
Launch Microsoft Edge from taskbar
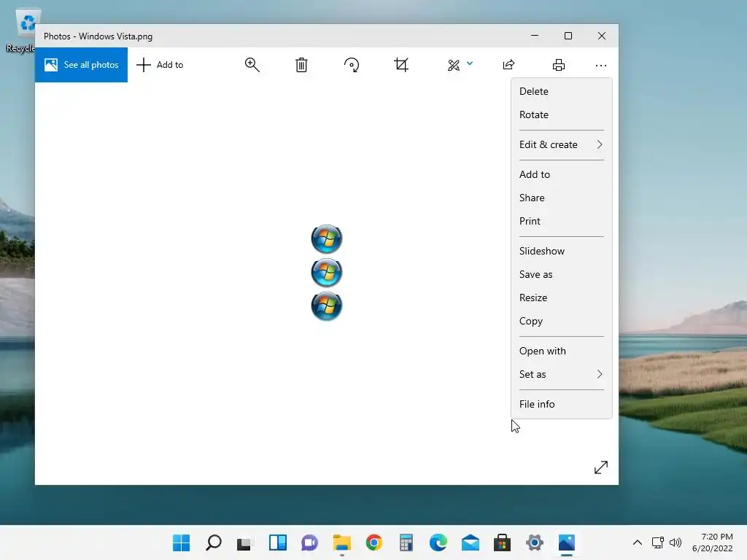[438, 542]
